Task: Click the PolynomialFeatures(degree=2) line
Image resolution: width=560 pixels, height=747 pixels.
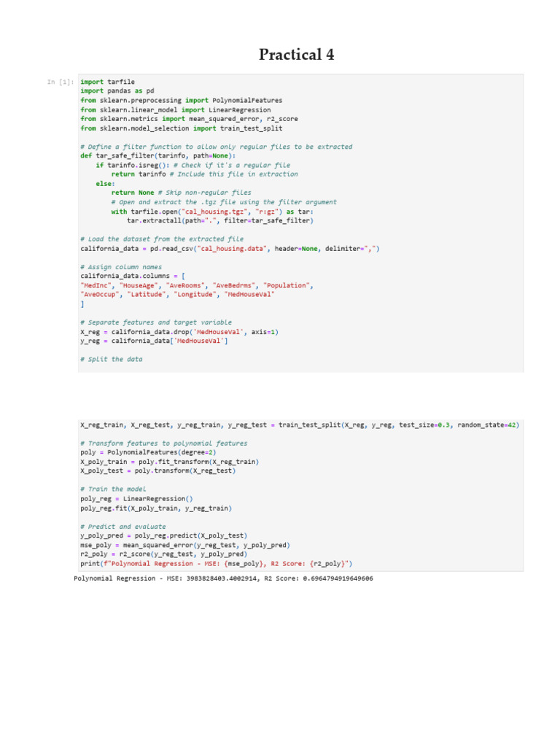Action: coord(148,452)
